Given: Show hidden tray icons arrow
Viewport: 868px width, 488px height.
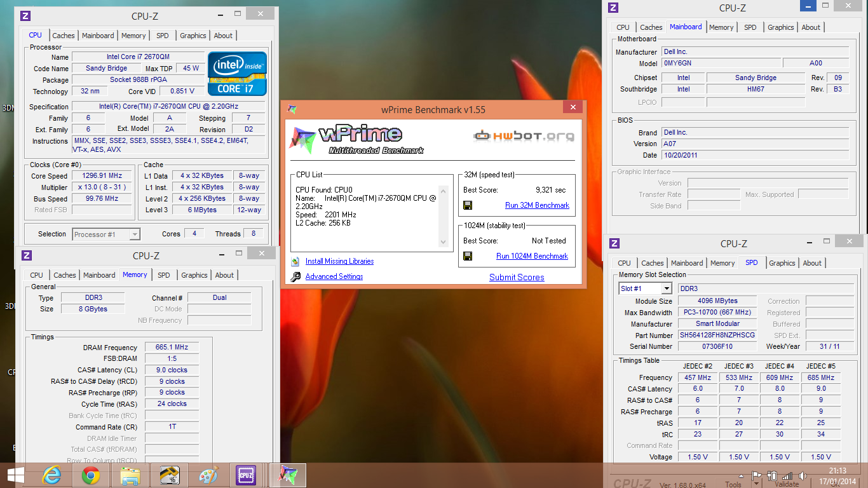Looking at the screenshot, I should tap(742, 475).
